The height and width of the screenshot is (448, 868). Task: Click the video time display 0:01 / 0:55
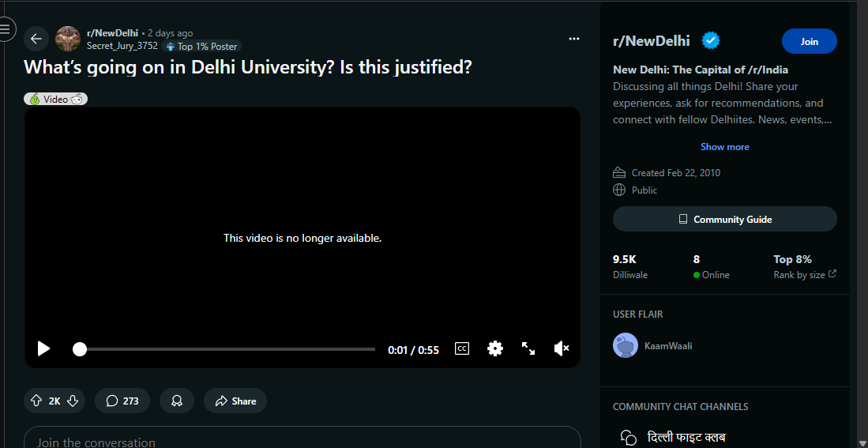coord(414,350)
